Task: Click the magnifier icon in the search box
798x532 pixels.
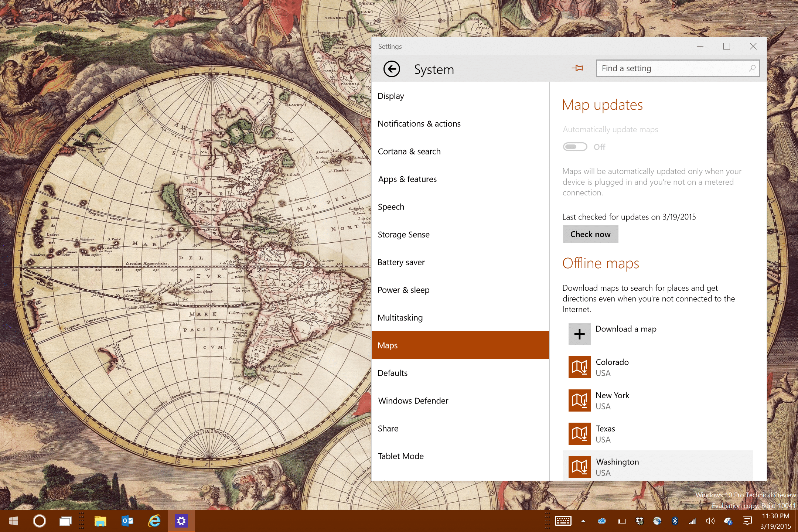Action: pyautogui.click(x=751, y=68)
